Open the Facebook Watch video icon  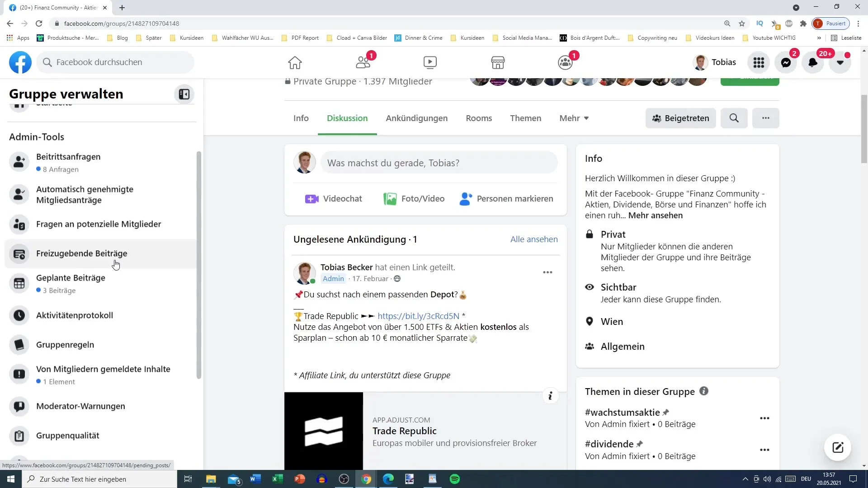[x=430, y=62]
